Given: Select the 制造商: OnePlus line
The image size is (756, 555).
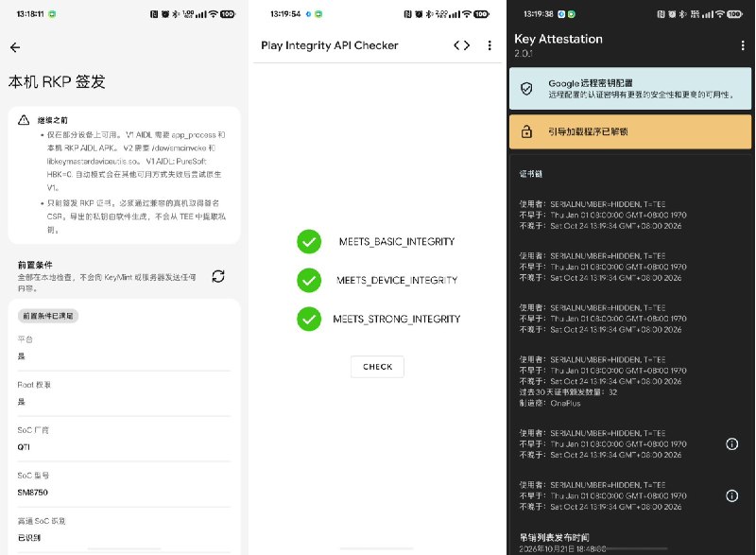Looking at the screenshot, I should (550, 403).
